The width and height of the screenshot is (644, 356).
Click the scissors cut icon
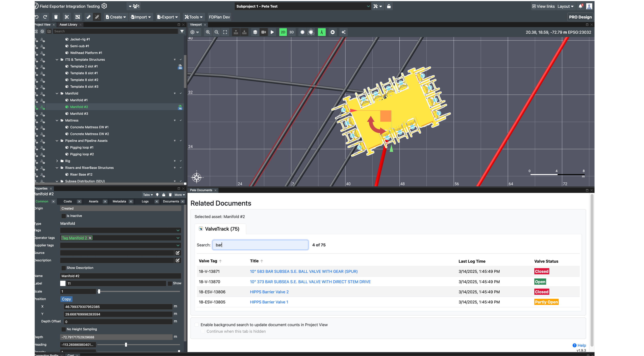tap(67, 17)
